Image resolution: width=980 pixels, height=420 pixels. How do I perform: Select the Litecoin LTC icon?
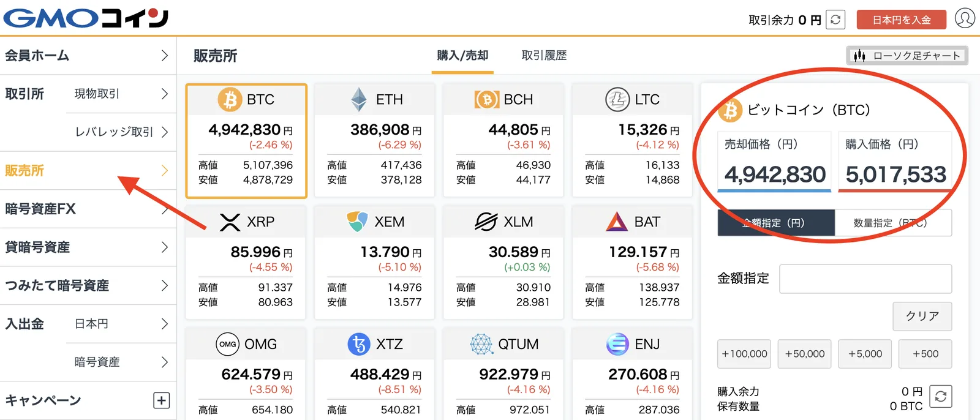tap(617, 99)
